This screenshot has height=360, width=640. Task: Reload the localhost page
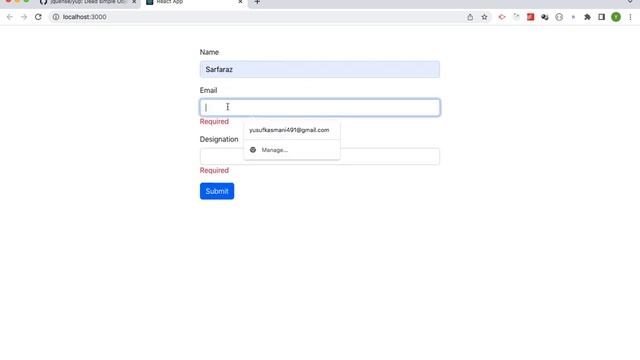click(38, 17)
